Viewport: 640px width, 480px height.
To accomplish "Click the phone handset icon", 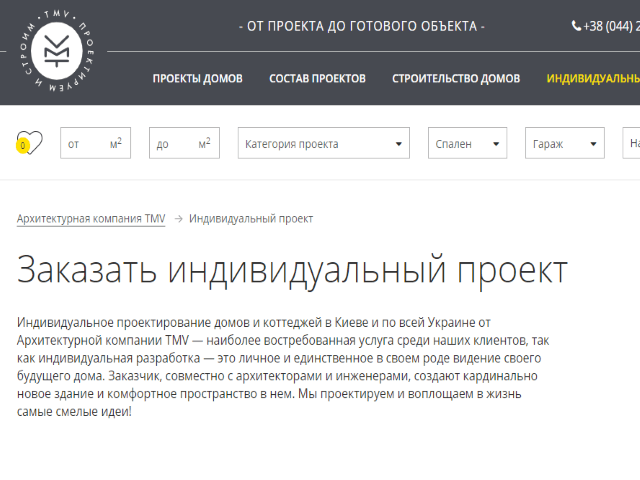I will click(576, 26).
